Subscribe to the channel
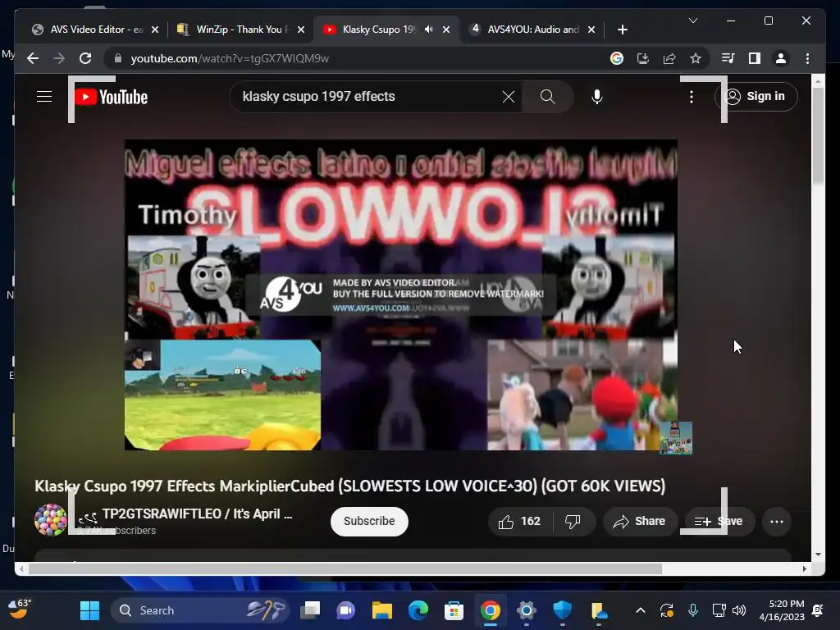 point(369,521)
